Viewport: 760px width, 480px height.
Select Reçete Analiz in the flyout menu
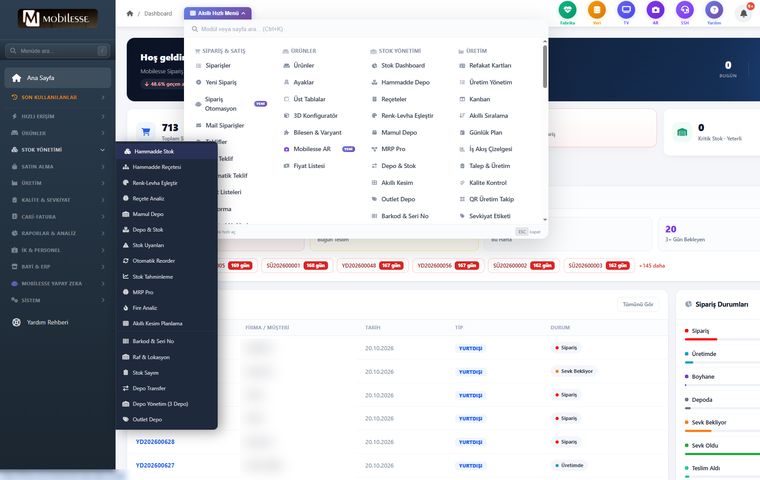(166, 199)
